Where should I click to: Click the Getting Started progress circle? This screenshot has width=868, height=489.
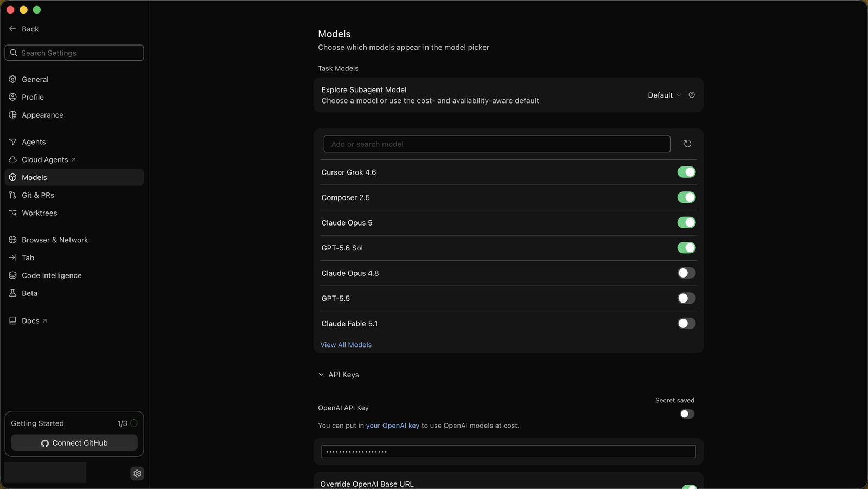[x=134, y=423]
